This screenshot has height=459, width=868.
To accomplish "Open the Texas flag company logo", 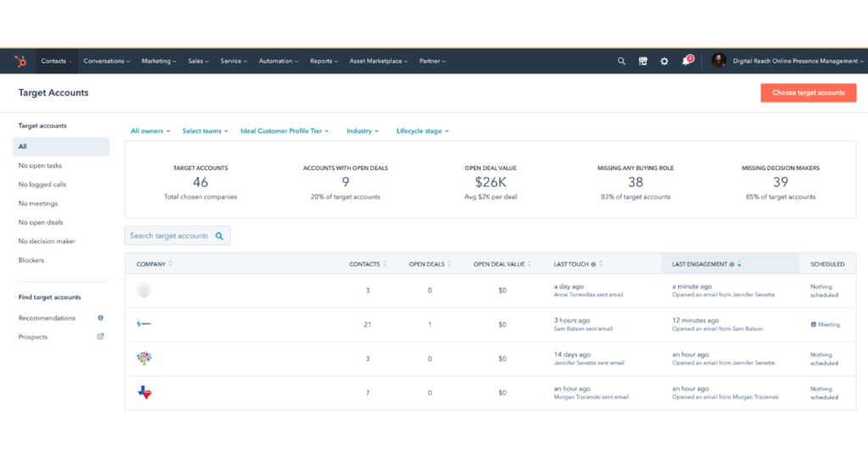I will [144, 393].
